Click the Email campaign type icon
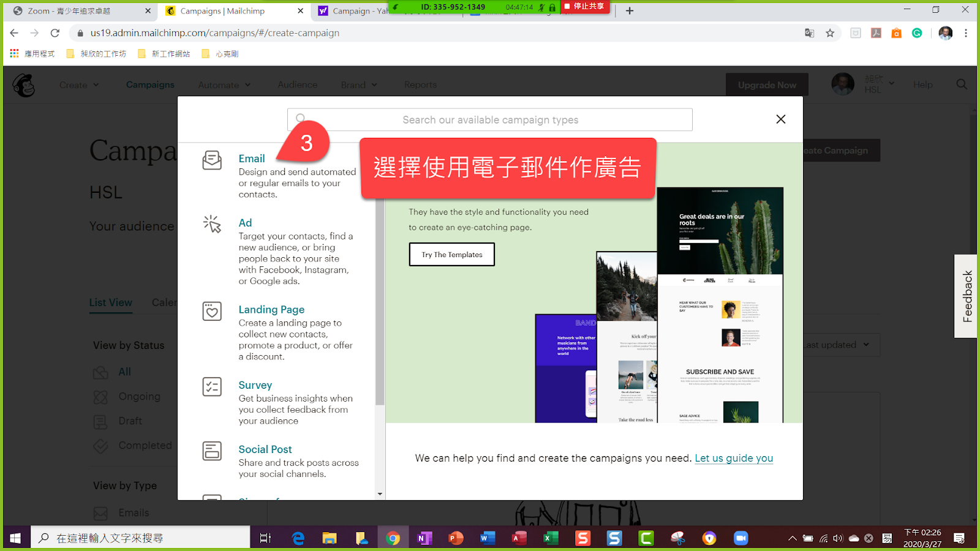980x551 pixels. pyautogui.click(x=212, y=160)
